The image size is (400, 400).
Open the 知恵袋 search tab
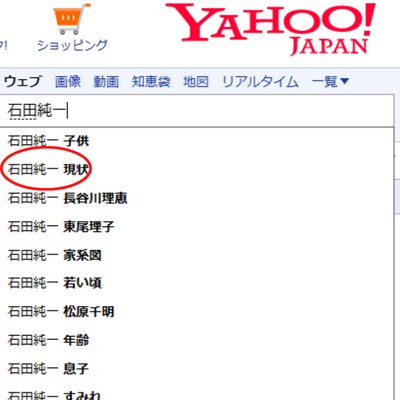(x=151, y=81)
